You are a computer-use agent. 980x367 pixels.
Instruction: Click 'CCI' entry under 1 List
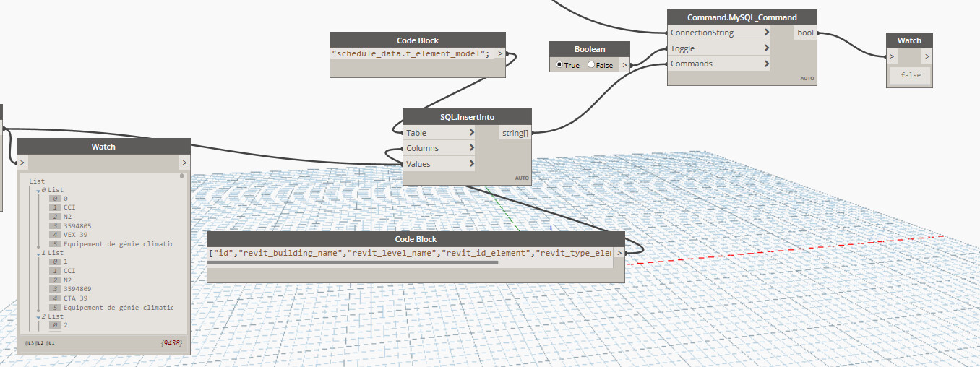69,271
